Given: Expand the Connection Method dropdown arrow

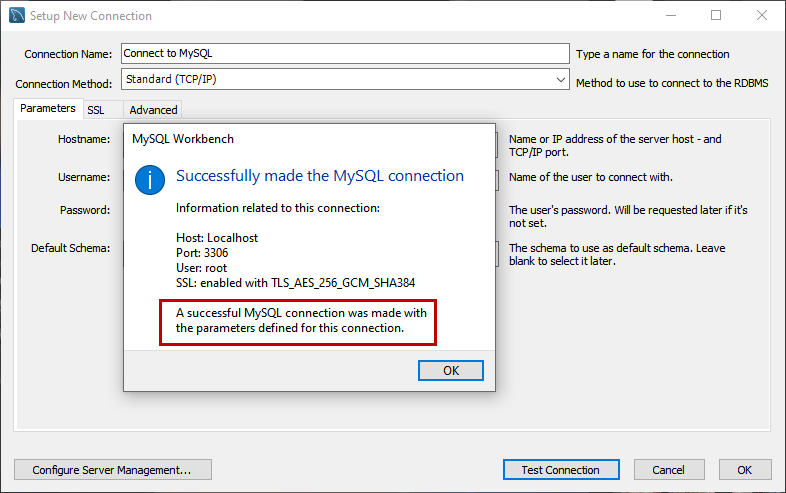Looking at the screenshot, I should pyautogui.click(x=561, y=80).
